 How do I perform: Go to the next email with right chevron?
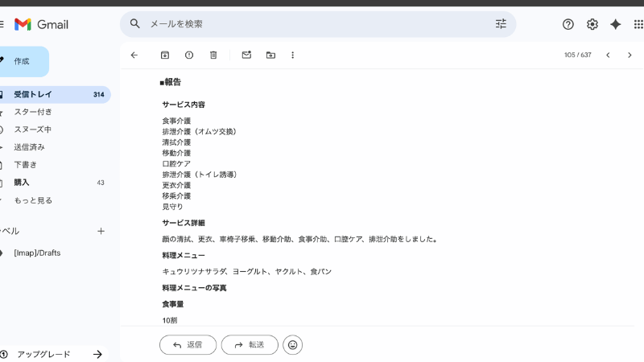pyautogui.click(x=630, y=55)
